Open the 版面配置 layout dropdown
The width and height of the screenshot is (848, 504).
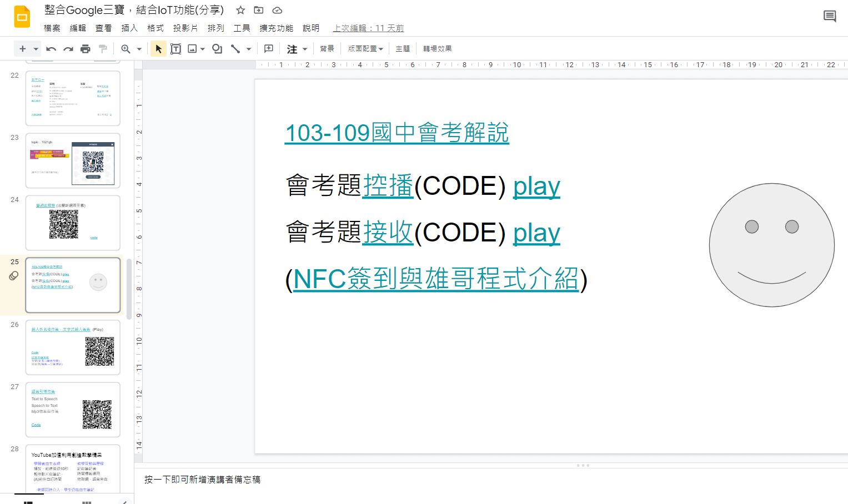(365, 49)
